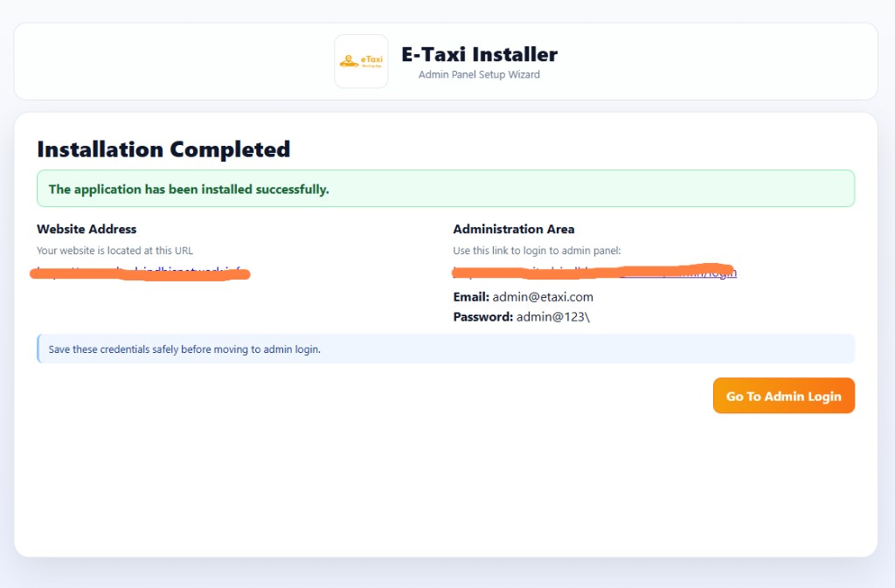This screenshot has width=895, height=588.
Task: Click the eTaxi logo icon
Action: (361, 61)
